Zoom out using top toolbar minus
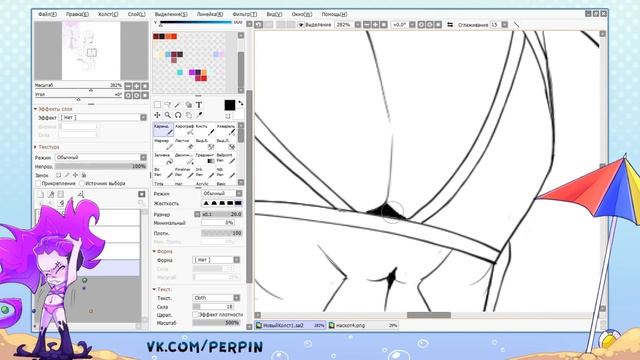Image resolution: width=640 pixels, height=360 pixels. pos(367,25)
